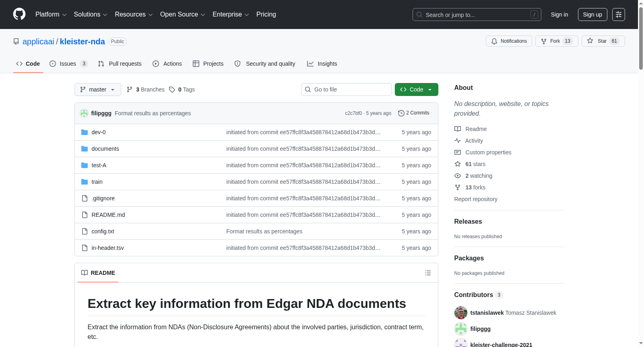Click the Go to file input
The width and height of the screenshot is (644, 347).
tap(346, 89)
